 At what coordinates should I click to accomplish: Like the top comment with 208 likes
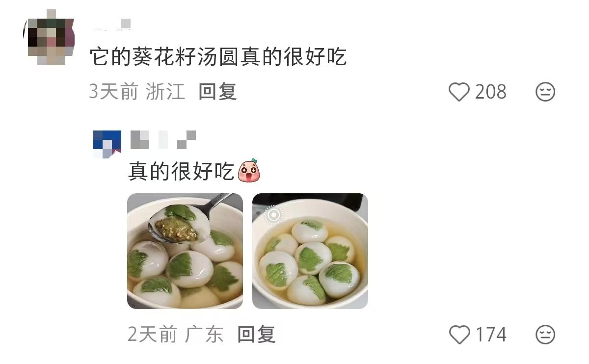point(459,92)
